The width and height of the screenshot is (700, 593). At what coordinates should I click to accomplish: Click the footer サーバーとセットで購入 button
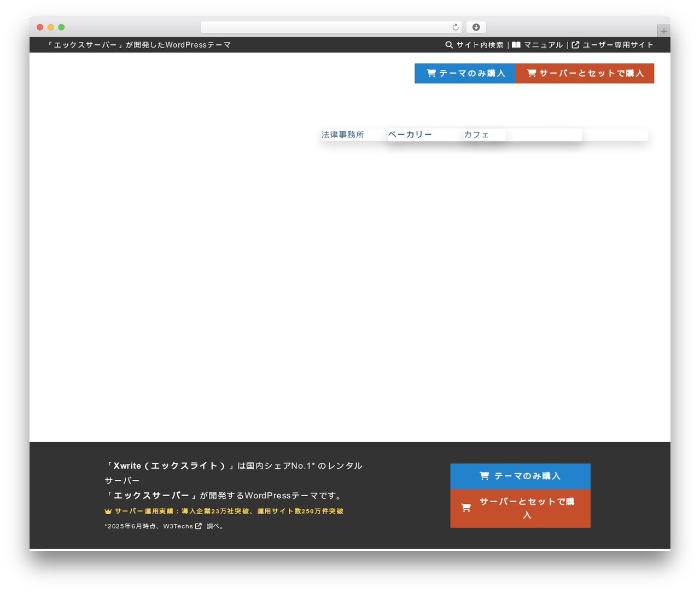click(520, 508)
